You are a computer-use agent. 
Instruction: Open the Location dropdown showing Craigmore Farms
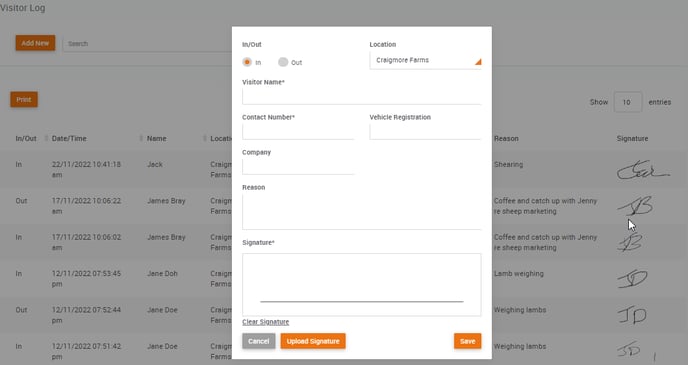click(x=425, y=61)
